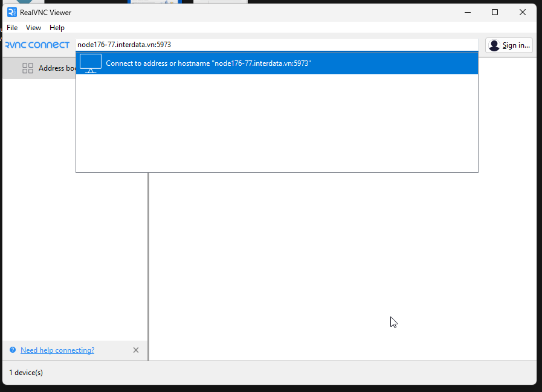542x392 pixels.
Task: Dismiss the 'Need help connecting?' banner
Action: [x=136, y=350]
